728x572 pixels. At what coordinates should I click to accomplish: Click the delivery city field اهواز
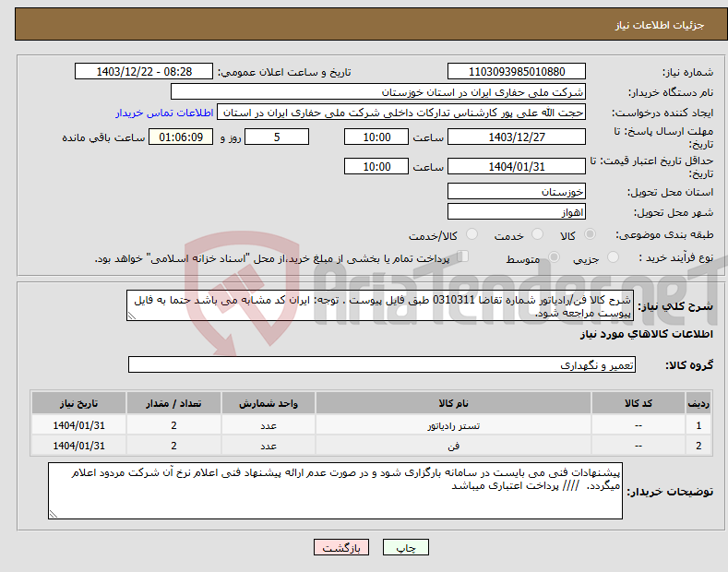[517, 211]
